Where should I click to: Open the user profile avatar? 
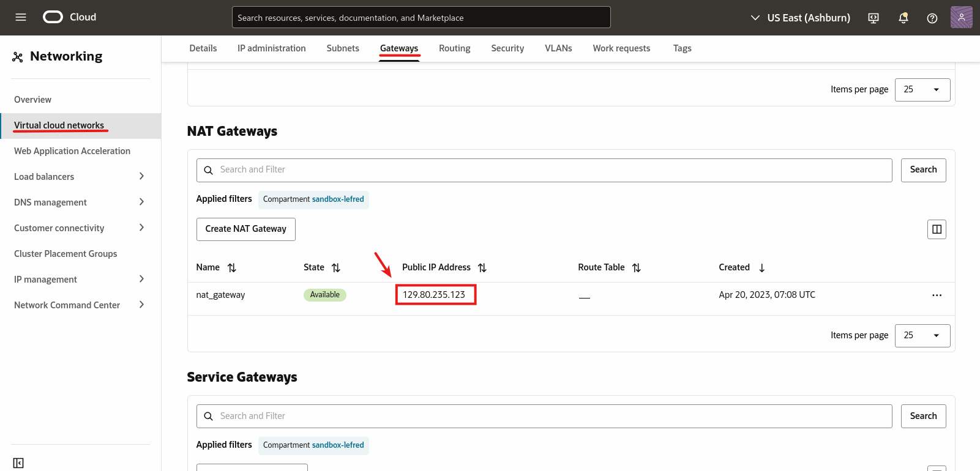click(961, 17)
